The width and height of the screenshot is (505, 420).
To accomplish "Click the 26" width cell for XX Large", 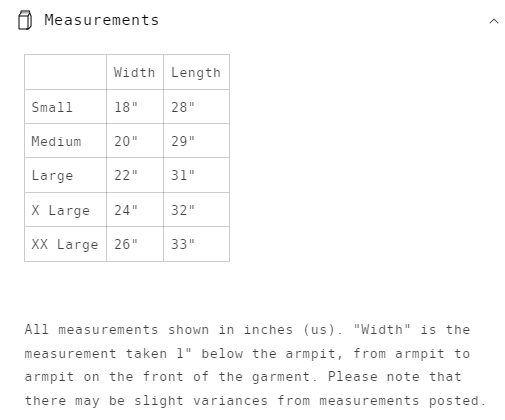I will [x=135, y=244].
